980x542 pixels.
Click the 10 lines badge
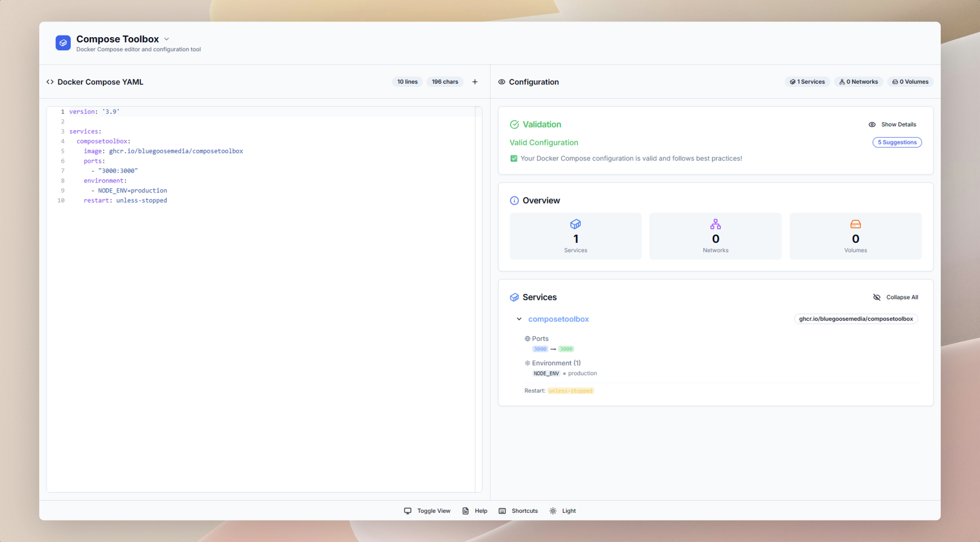coord(407,82)
